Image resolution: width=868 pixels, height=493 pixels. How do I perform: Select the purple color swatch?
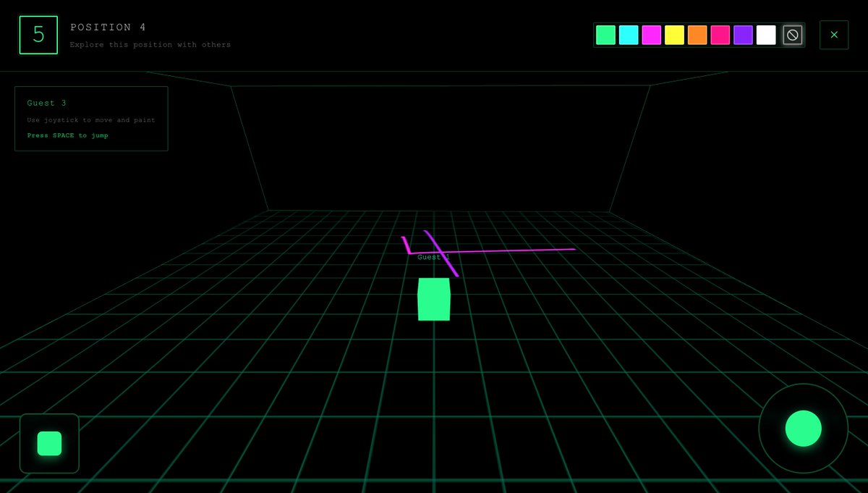click(743, 35)
